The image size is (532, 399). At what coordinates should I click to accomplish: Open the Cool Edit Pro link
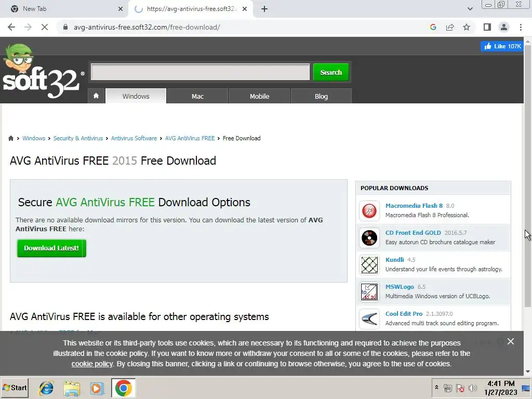pyautogui.click(x=404, y=314)
